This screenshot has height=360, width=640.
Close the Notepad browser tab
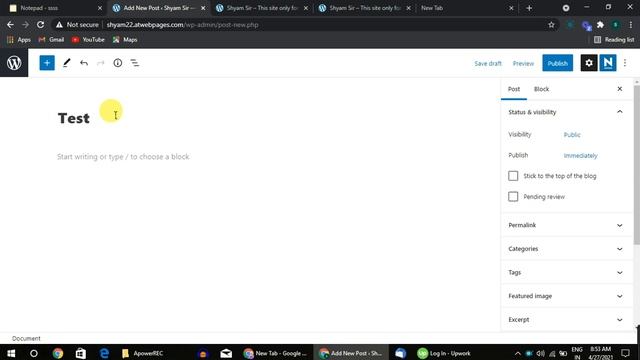pos(100,8)
